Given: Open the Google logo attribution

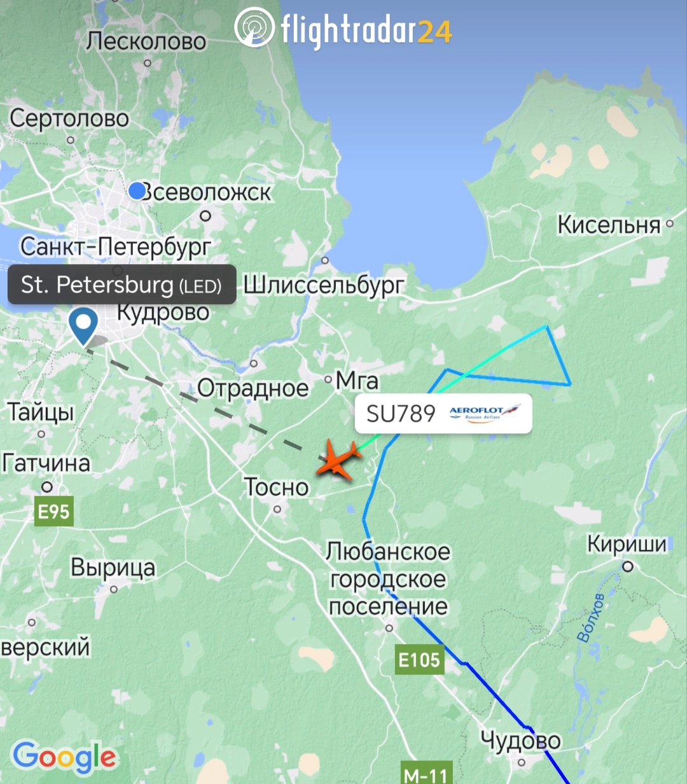Looking at the screenshot, I should coord(65,757).
